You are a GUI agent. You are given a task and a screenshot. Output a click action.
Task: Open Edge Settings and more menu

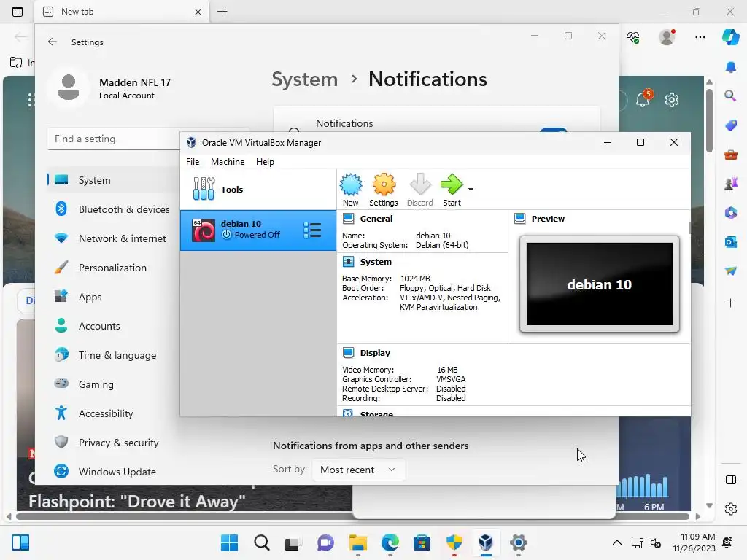[700, 37]
